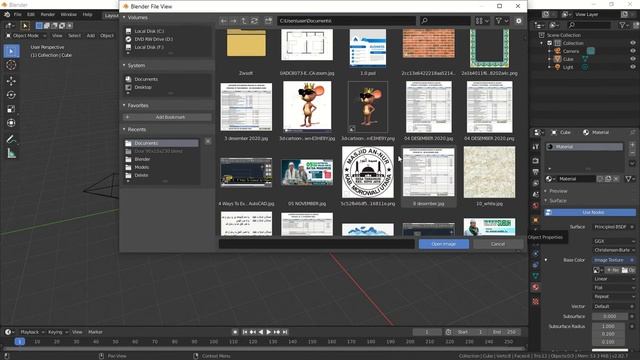Go forward to next folder in file view
Viewport: 640px width, 360px height.
pyautogui.click(x=233, y=21)
